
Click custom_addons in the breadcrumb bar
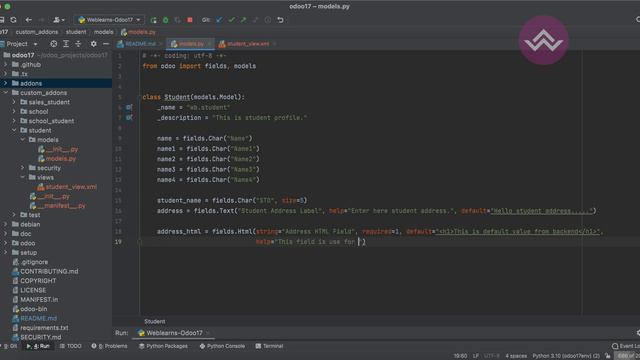click(x=37, y=32)
